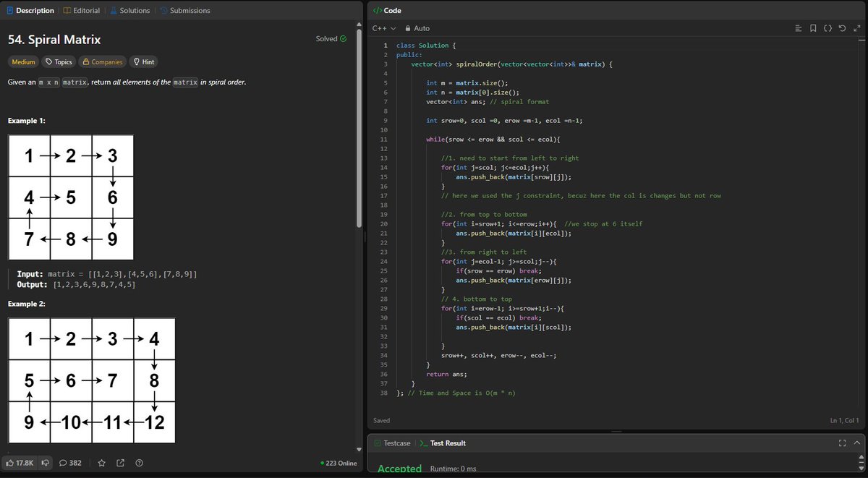Collapse the test result panel chevron
This screenshot has width=868, height=478.
tap(857, 443)
